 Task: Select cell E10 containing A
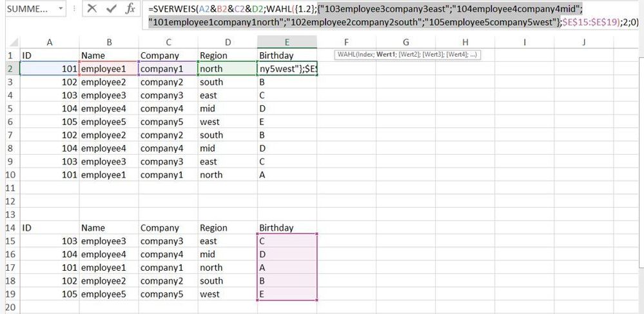287,175
